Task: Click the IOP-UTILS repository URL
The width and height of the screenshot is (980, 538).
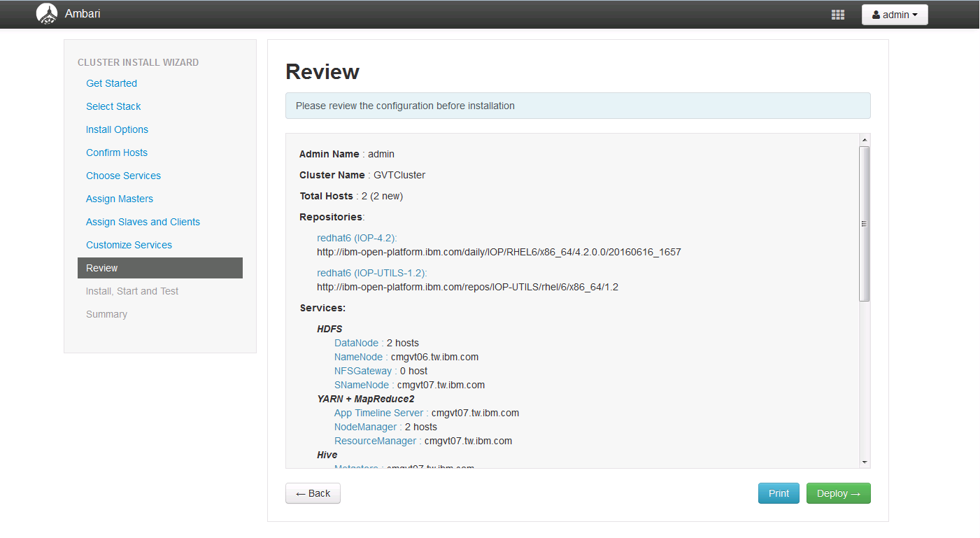Action: point(467,287)
